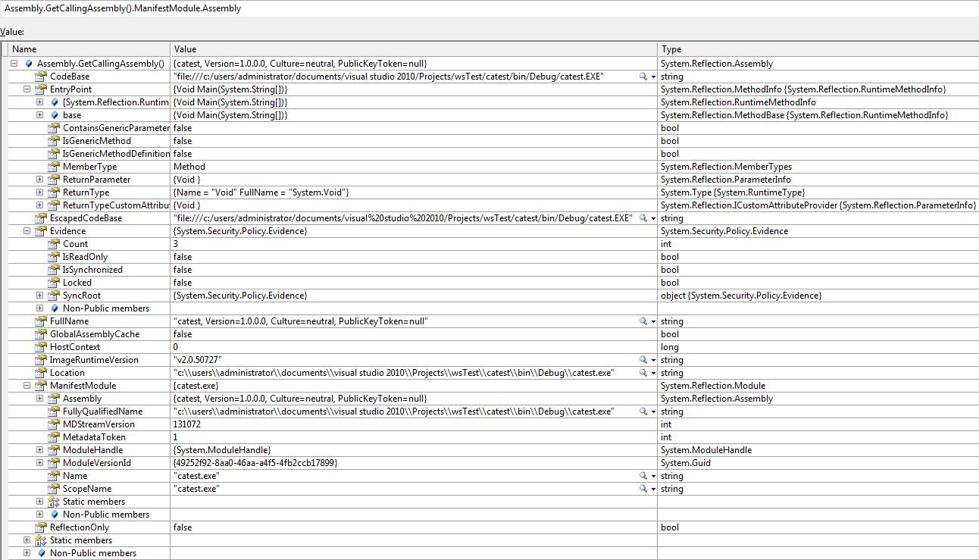Click the IsGenericMethod property icon
Viewport: 979px width, 560px height.
(x=54, y=141)
